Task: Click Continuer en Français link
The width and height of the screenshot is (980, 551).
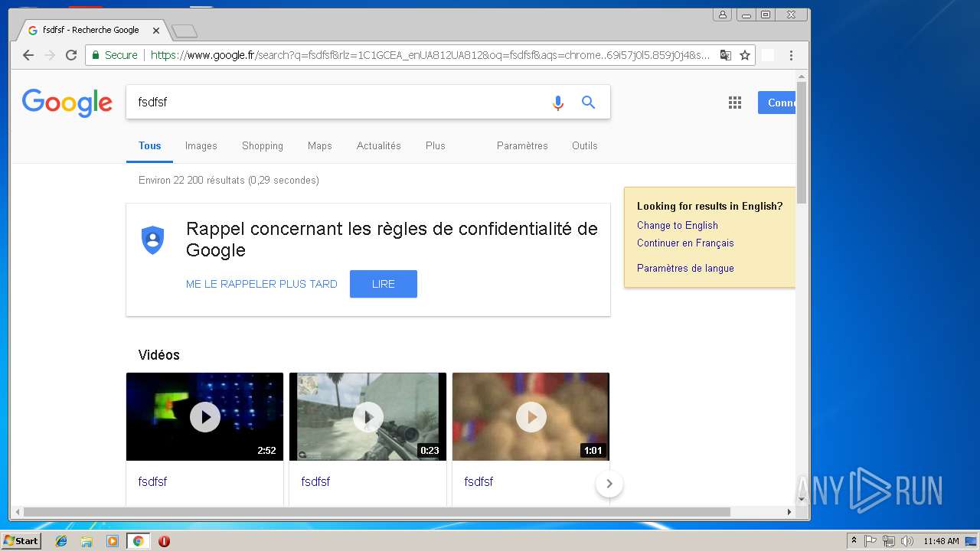Action: (685, 243)
